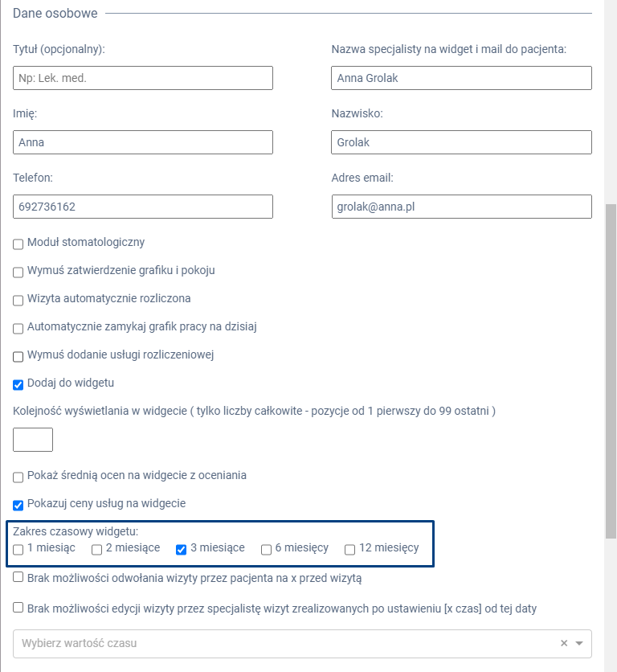Check 'Wymuś dodanie usługi rozliczeniowej'
Screen dimensions: 617x672
(18, 357)
